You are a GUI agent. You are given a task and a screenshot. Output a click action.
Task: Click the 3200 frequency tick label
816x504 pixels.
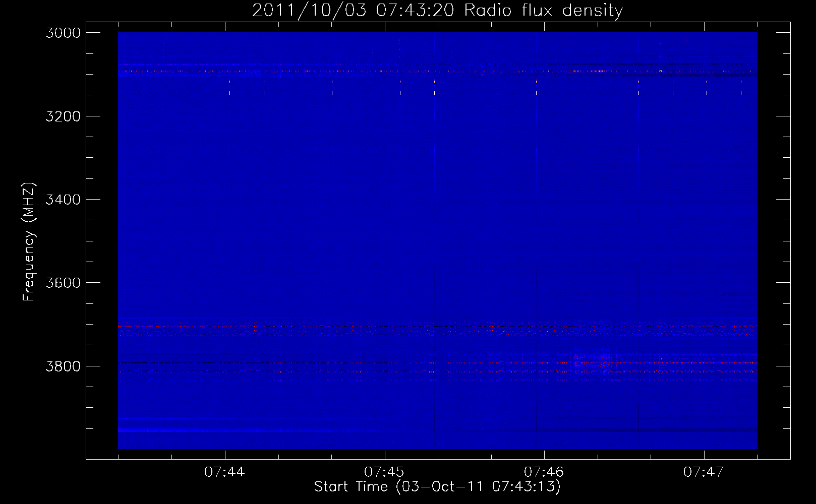click(63, 116)
